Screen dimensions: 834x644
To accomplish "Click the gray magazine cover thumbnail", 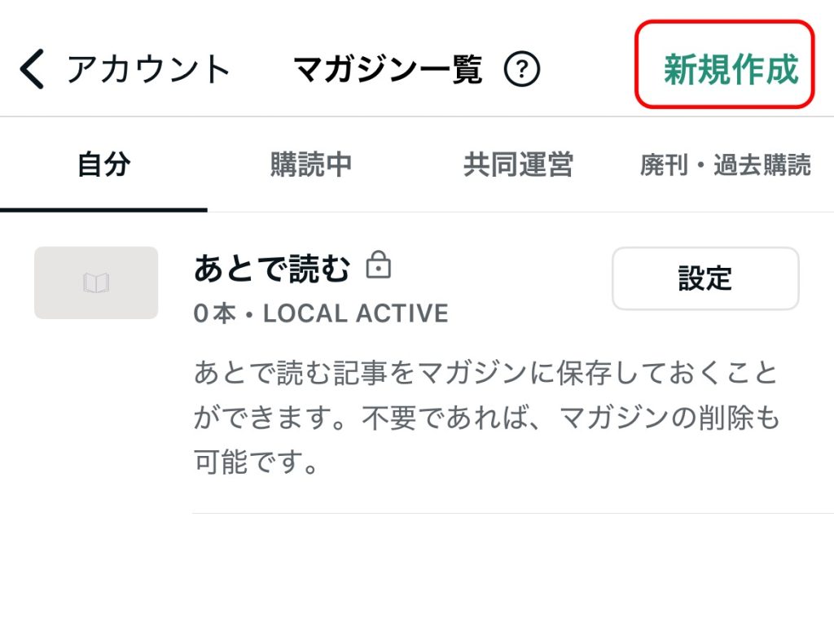I will point(96,283).
